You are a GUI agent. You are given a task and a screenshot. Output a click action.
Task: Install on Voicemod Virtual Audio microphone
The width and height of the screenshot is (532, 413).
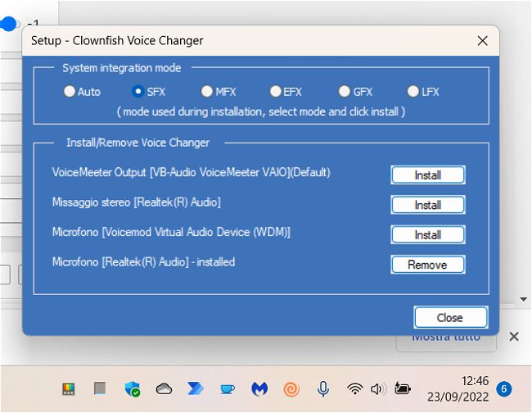[x=428, y=235]
